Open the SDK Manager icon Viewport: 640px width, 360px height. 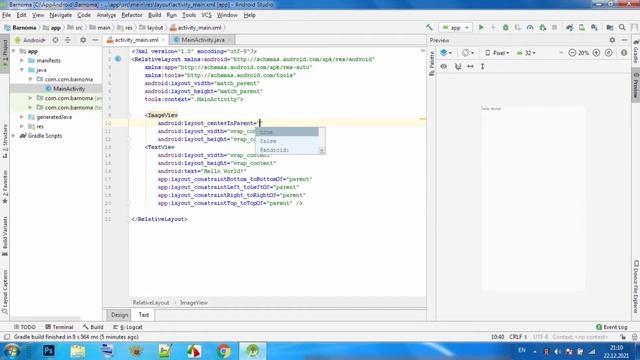[x=594, y=27]
